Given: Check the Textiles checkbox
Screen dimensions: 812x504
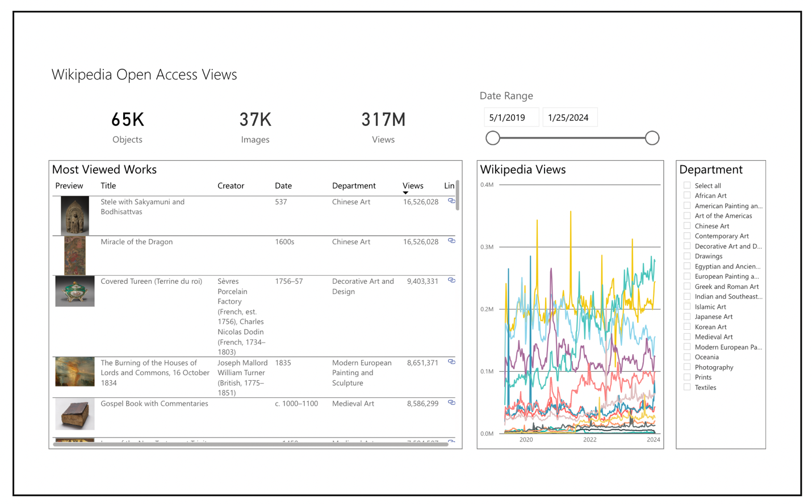Looking at the screenshot, I should click(x=687, y=387).
